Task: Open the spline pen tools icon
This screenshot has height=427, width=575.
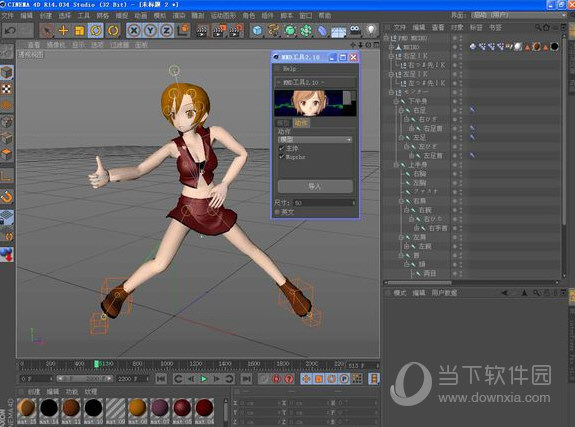Action: (x=274, y=31)
